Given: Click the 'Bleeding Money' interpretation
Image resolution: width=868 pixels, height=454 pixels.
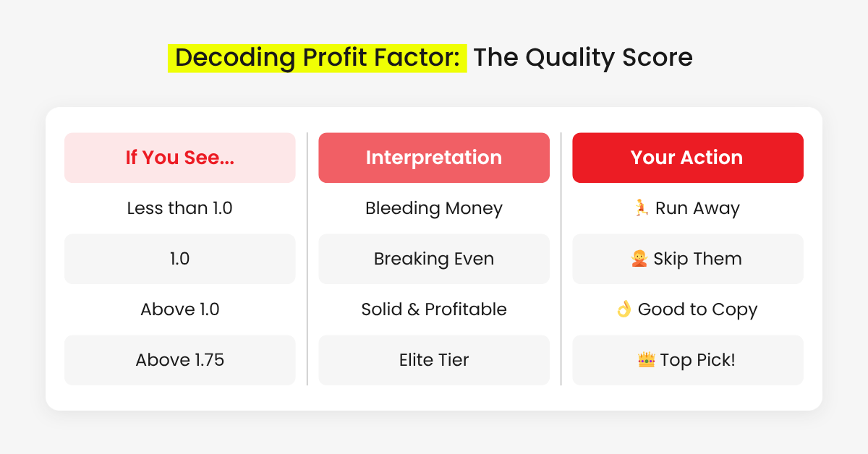Looking at the screenshot, I should tap(434, 208).
